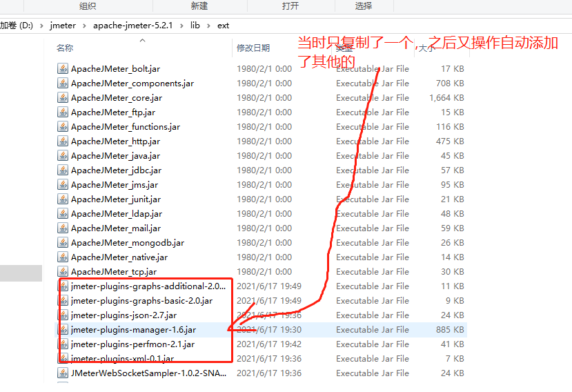This screenshot has width=572, height=392.
Task: Click the jar icon of ApacheJMeter_jms.jar
Action: 63,185
